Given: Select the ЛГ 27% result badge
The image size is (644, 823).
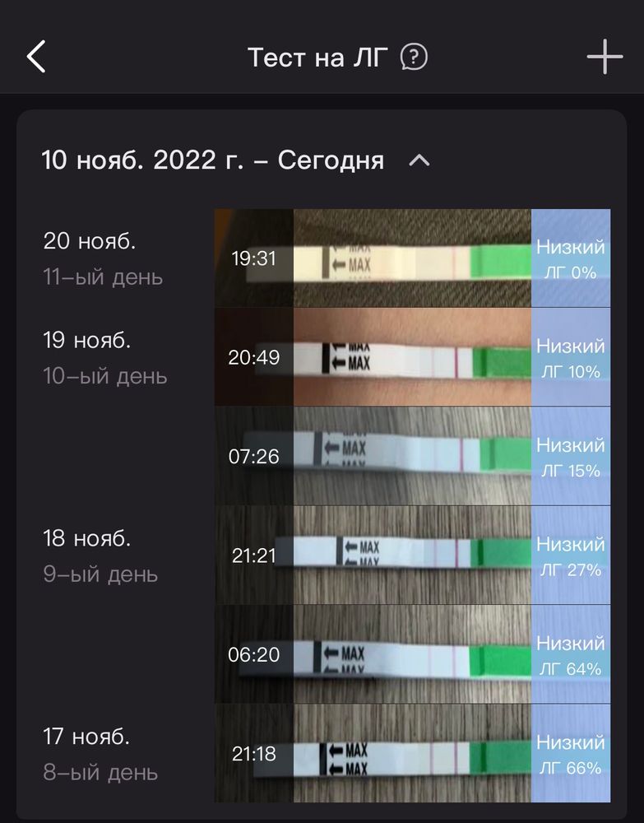Looking at the screenshot, I should 571,556.
